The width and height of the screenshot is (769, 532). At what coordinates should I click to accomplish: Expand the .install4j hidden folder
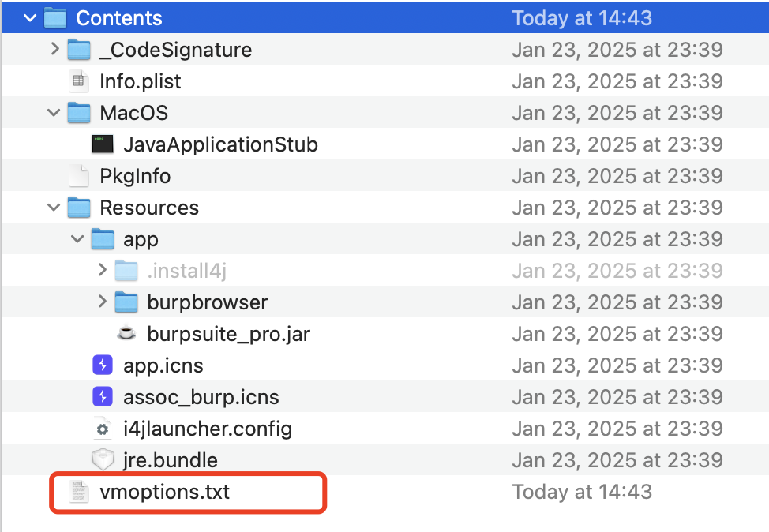tap(102, 271)
